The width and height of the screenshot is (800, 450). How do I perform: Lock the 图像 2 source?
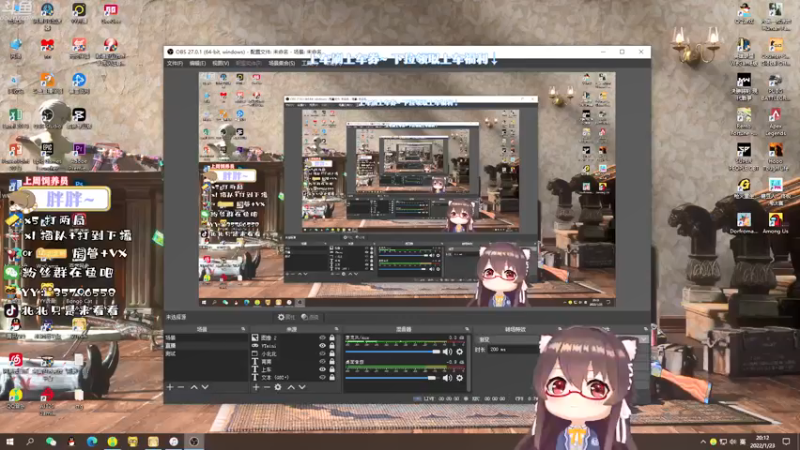[332, 338]
